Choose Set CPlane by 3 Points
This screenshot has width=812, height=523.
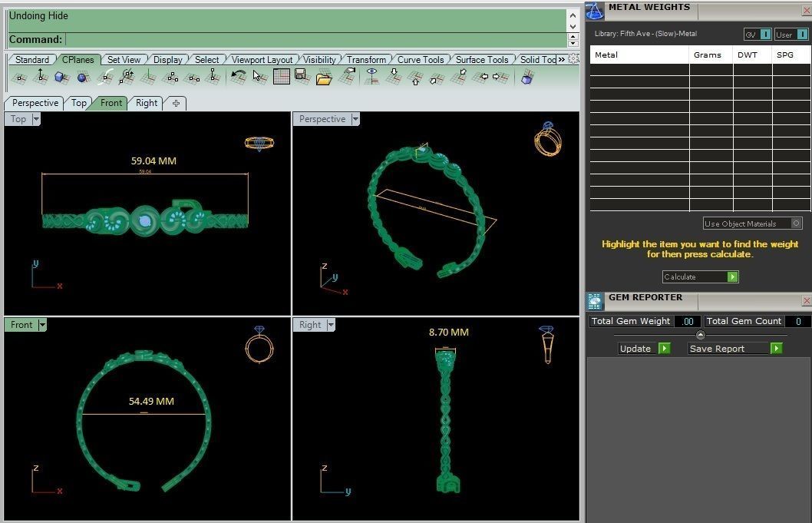(170, 78)
